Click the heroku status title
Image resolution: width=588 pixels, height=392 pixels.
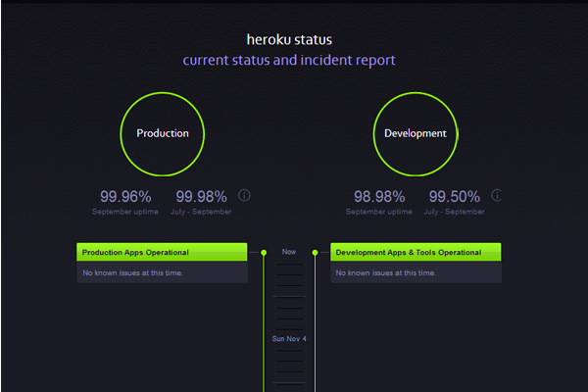289,40
